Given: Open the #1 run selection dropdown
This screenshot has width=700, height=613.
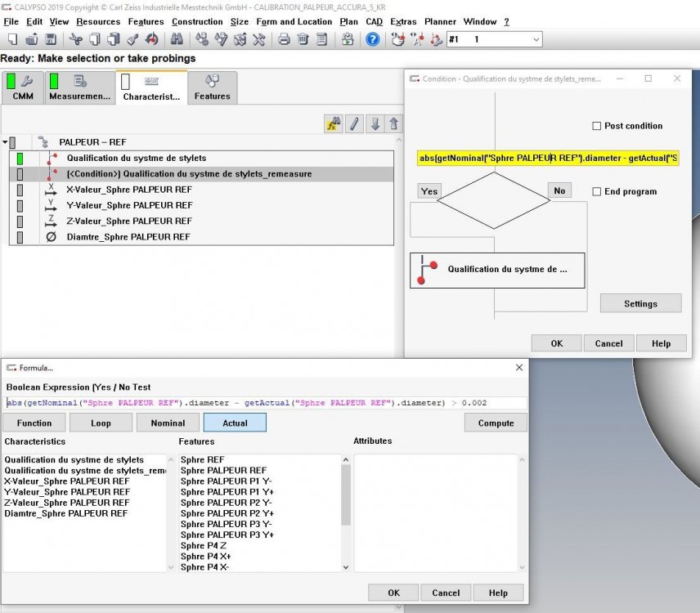Looking at the screenshot, I should coord(536,39).
